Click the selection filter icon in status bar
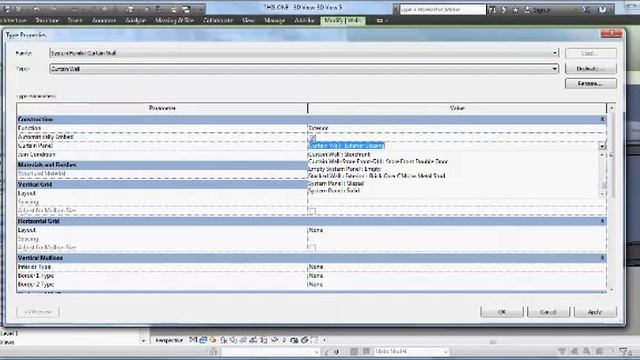 pyautogui.click(x=624, y=351)
